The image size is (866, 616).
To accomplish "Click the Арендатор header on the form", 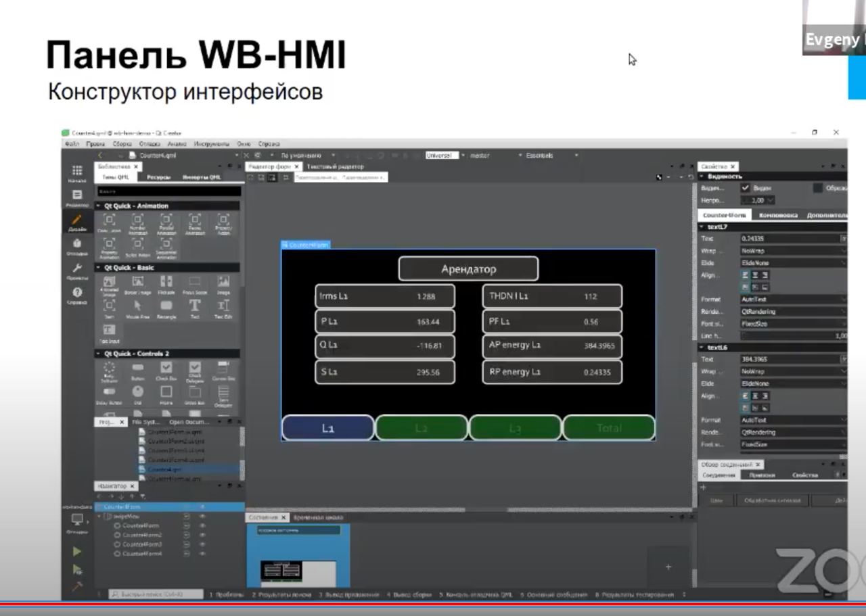I will point(468,268).
